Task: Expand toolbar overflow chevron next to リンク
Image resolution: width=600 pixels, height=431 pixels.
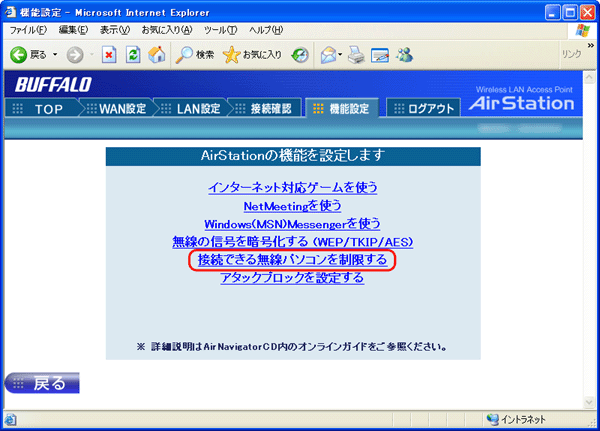Action: (591, 46)
